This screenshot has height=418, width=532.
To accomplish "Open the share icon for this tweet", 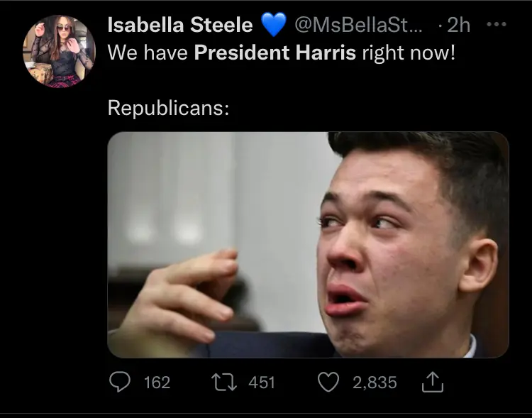I will (x=431, y=383).
